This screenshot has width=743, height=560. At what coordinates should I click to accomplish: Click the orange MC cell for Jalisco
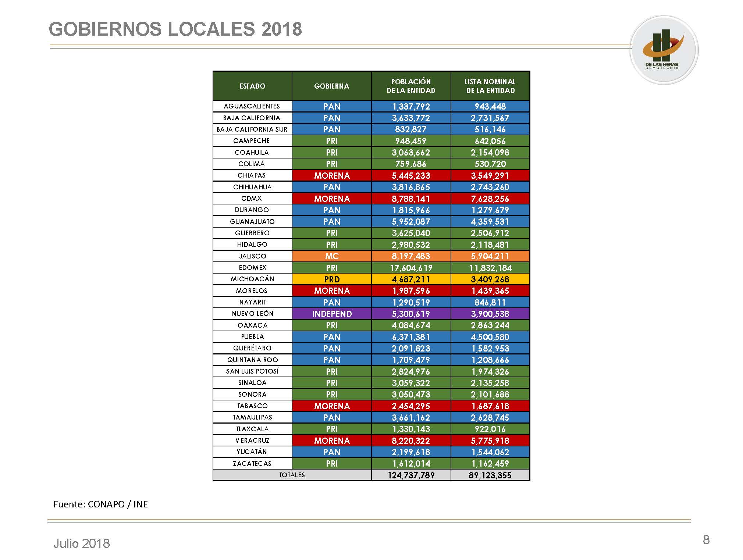(x=331, y=256)
